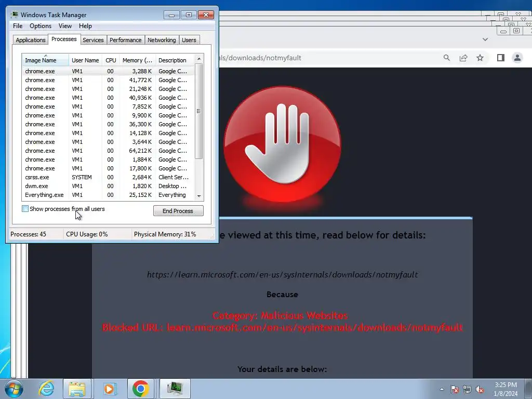This screenshot has width=532, height=399.
Task: Bookmark this page with the star icon
Action: 480,58
